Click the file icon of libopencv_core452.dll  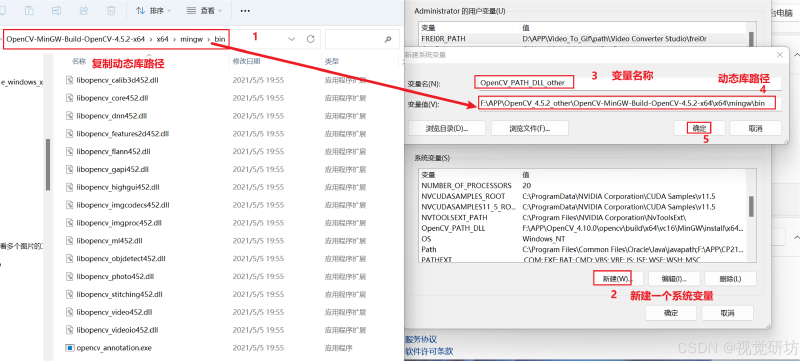(x=70, y=98)
